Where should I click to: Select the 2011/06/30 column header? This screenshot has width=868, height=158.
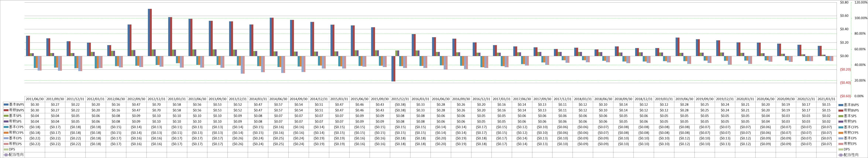coord(35,99)
